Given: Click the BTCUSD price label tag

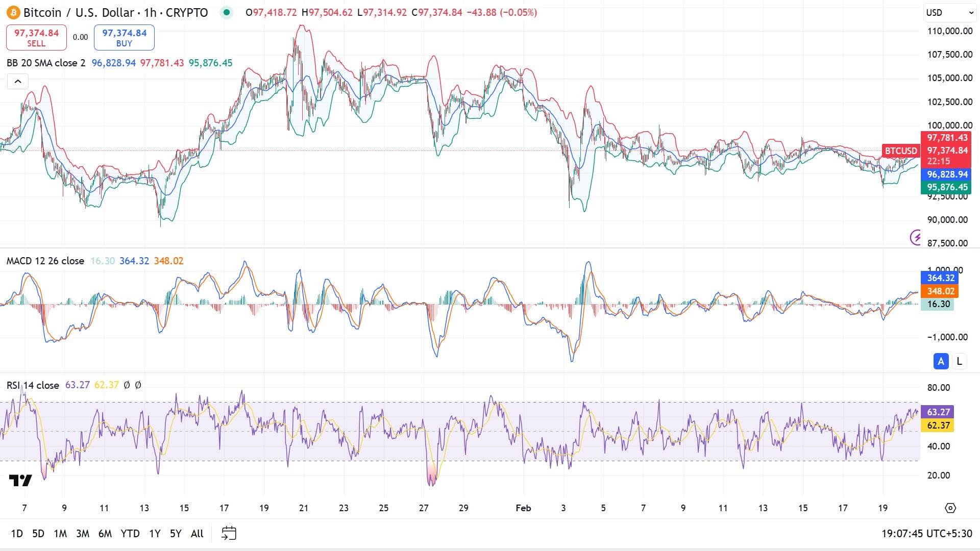Looking at the screenshot, I should pyautogui.click(x=901, y=151).
